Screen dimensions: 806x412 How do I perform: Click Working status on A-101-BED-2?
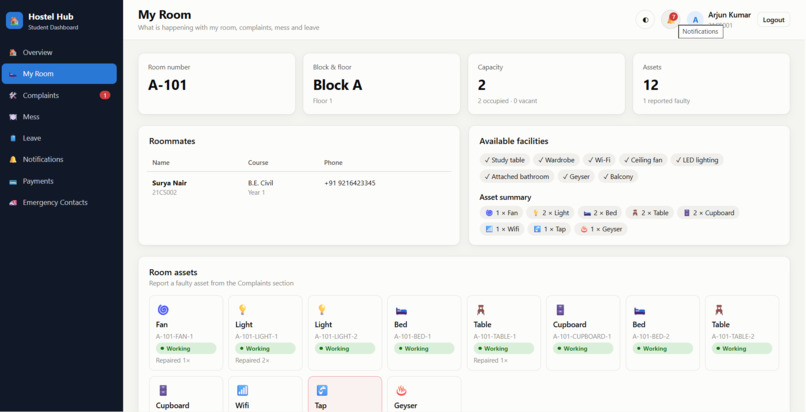(663, 348)
